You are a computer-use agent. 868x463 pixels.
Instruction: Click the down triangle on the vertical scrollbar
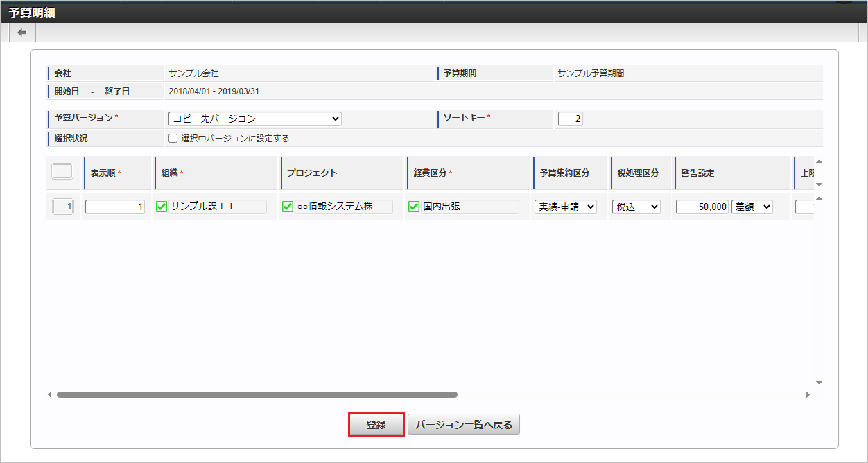(x=819, y=382)
